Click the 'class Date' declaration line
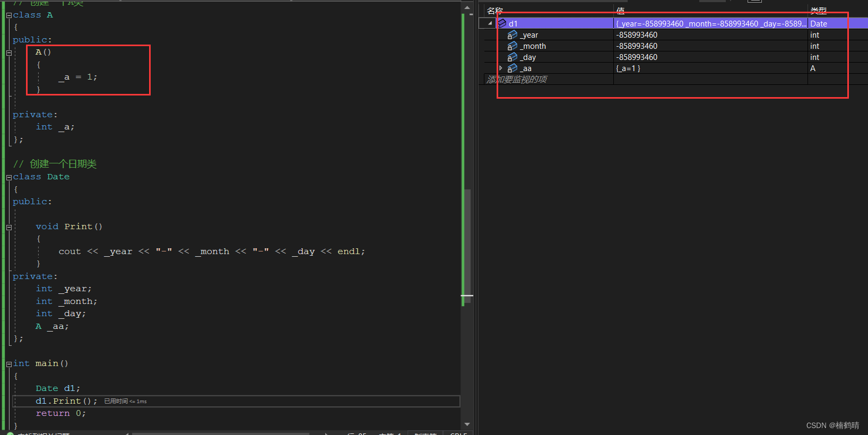Image resolution: width=868 pixels, height=435 pixels. [41, 177]
